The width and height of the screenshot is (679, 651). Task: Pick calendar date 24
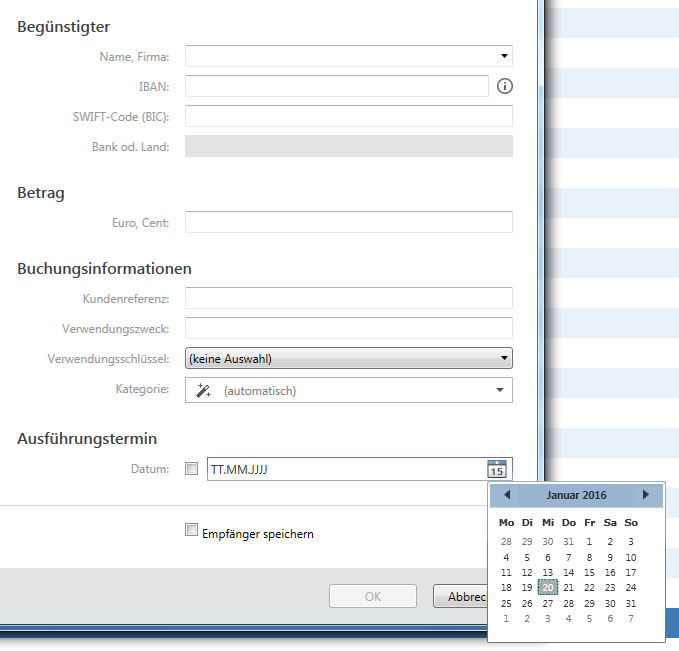point(631,588)
